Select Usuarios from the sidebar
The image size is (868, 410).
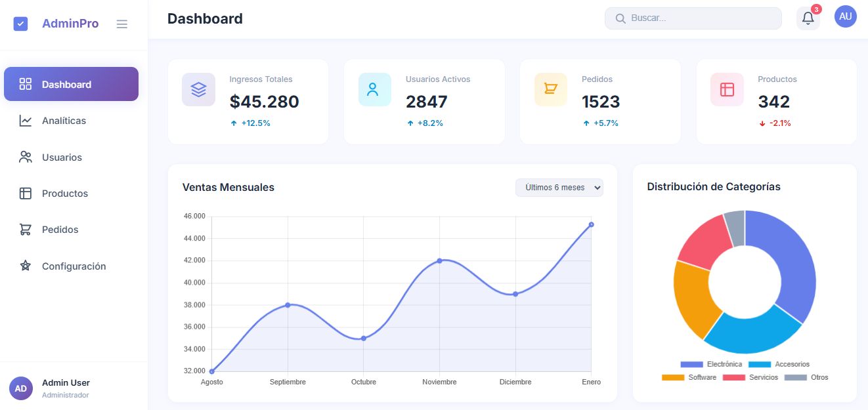point(62,157)
